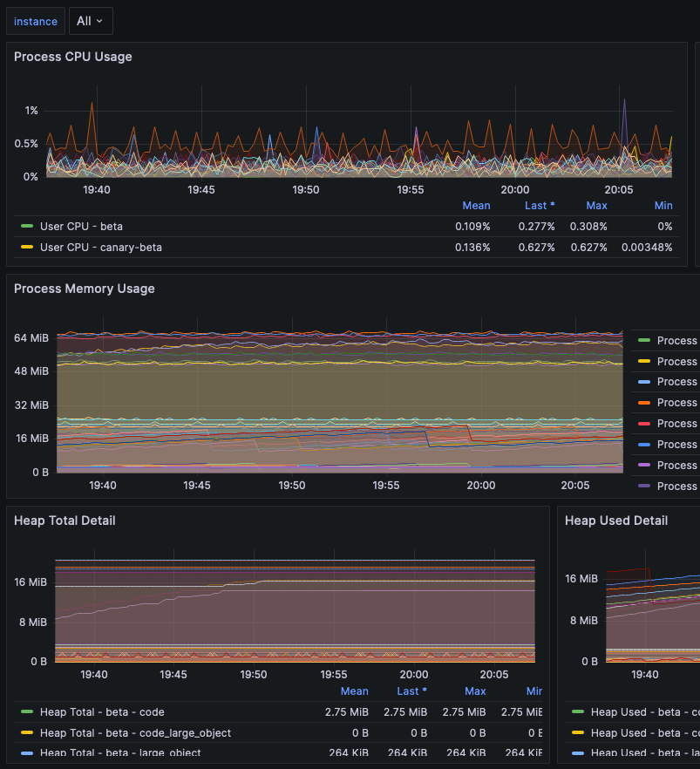Click 0.627% Max value for canary-beta
700x769 pixels.
pos(588,248)
